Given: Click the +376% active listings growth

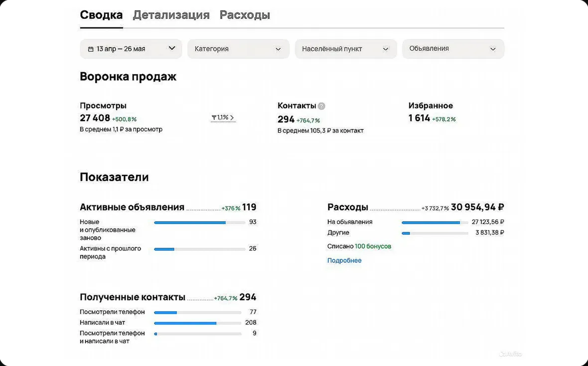Looking at the screenshot, I should (231, 208).
